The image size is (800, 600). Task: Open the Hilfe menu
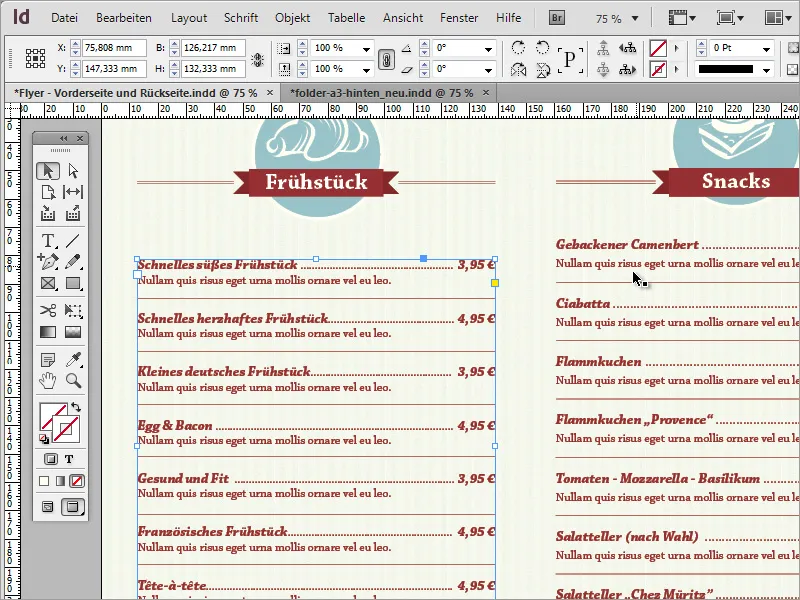pos(509,18)
